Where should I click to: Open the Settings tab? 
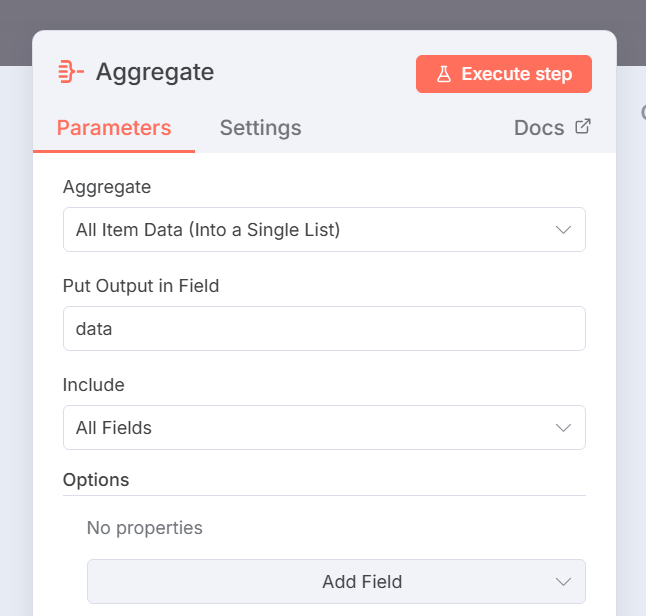260,128
